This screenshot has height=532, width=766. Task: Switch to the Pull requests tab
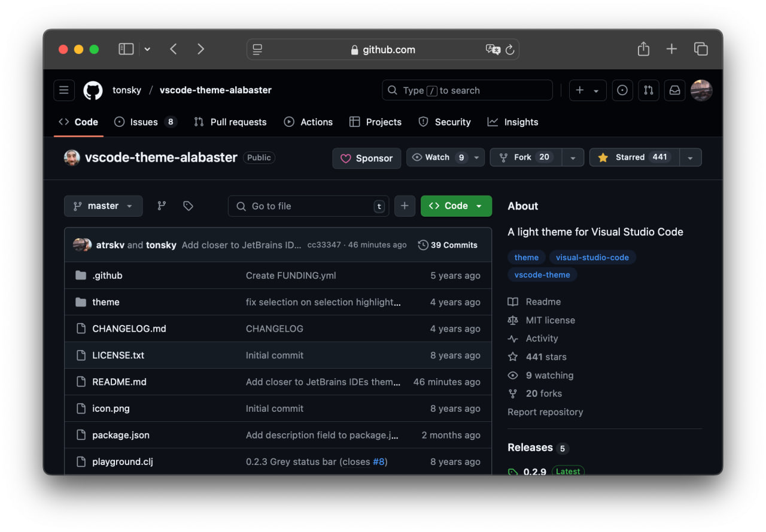230,122
